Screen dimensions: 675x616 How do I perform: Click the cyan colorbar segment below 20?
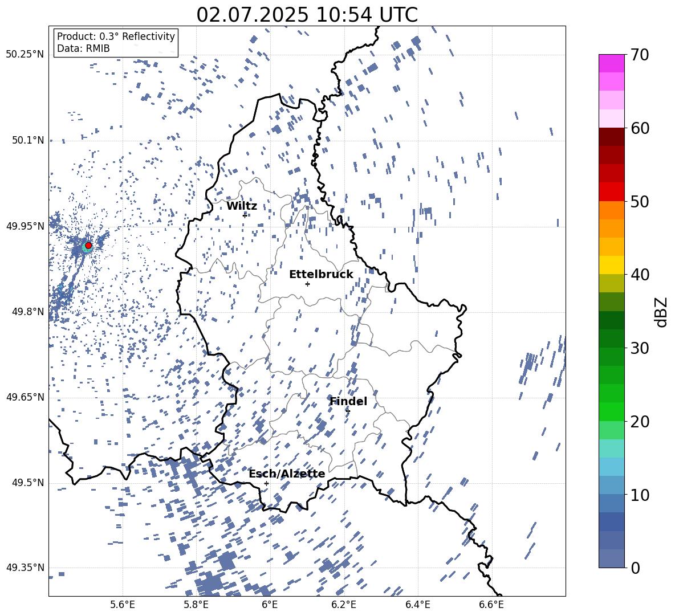click(611, 448)
